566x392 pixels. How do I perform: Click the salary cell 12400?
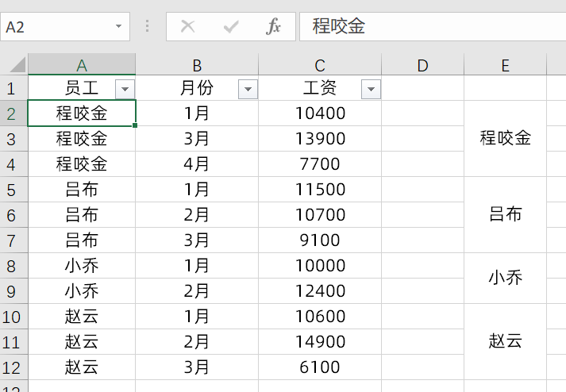pyautogui.click(x=320, y=291)
